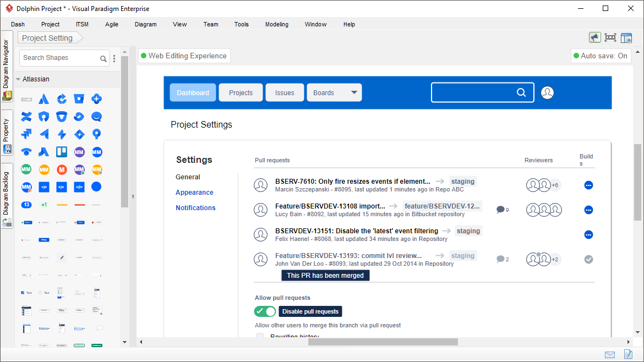The height and width of the screenshot is (362, 644).
Task: Open the Team menu
Action: [x=211, y=24]
